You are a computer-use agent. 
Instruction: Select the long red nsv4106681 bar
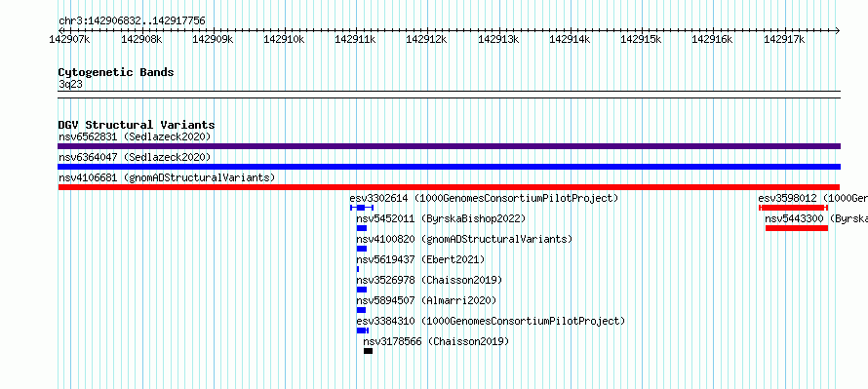(x=449, y=187)
